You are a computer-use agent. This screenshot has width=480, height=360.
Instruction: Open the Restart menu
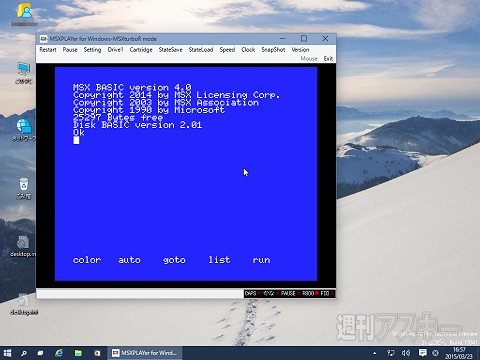(x=48, y=50)
